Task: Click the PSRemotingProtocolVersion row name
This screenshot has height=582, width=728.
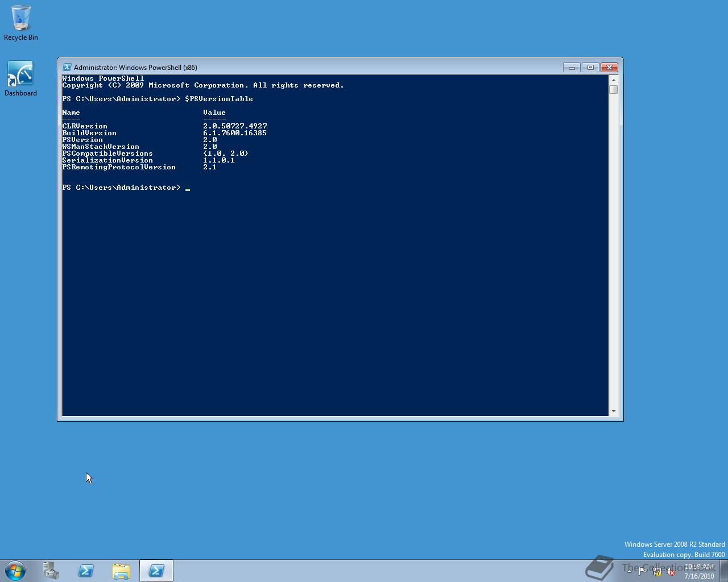Action: [x=119, y=167]
